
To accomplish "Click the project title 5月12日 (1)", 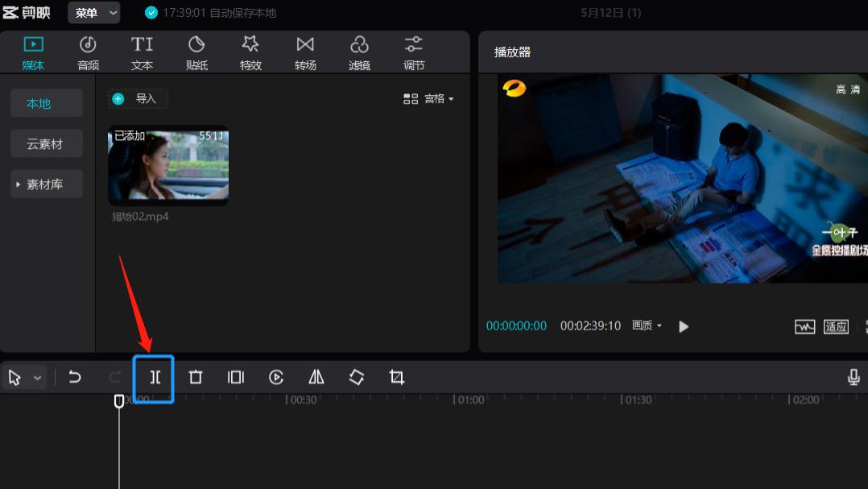I will [x=610, y=13].
